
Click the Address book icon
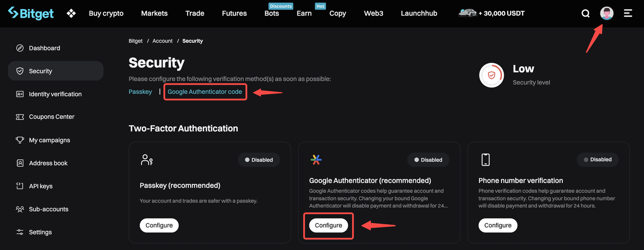[20, 163]
